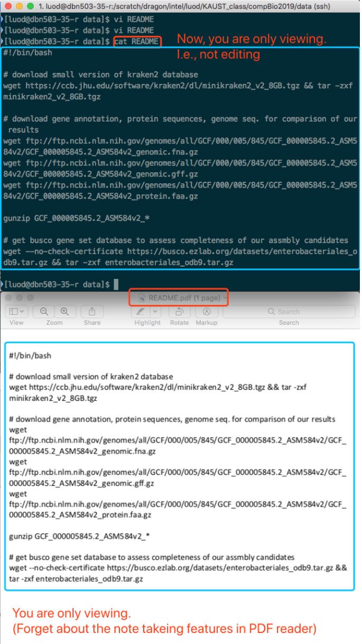Image resolution: width=362 pixels, height=644 pixels.
Task: Click '#!/bin/bash' in the PDF page
Action: (30, 356)
